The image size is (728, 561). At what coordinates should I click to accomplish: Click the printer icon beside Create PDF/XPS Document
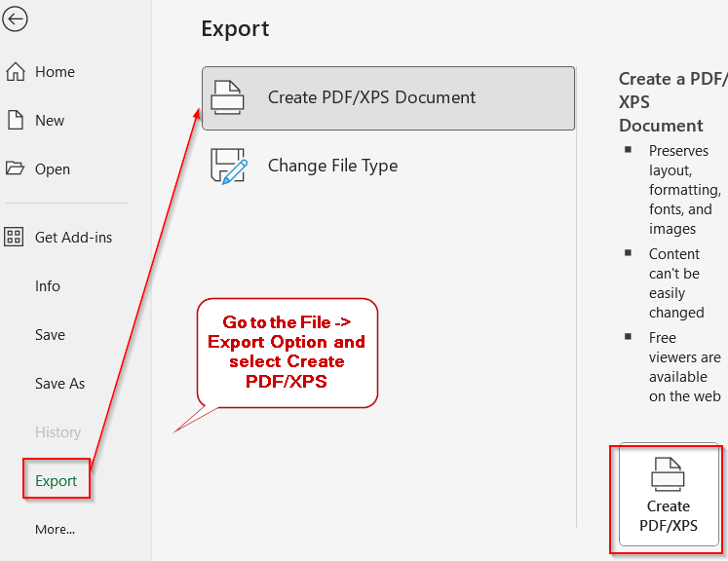227,98
